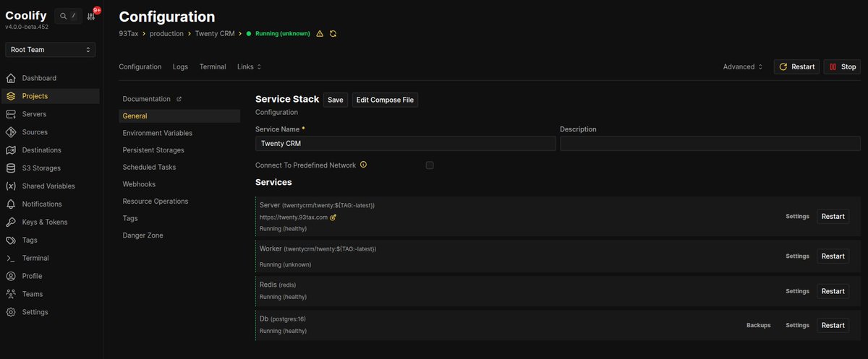Click the Destinations icon in sidebar
Image resolution: width=868 pixels, height=359 pixels.
[10, 150]
